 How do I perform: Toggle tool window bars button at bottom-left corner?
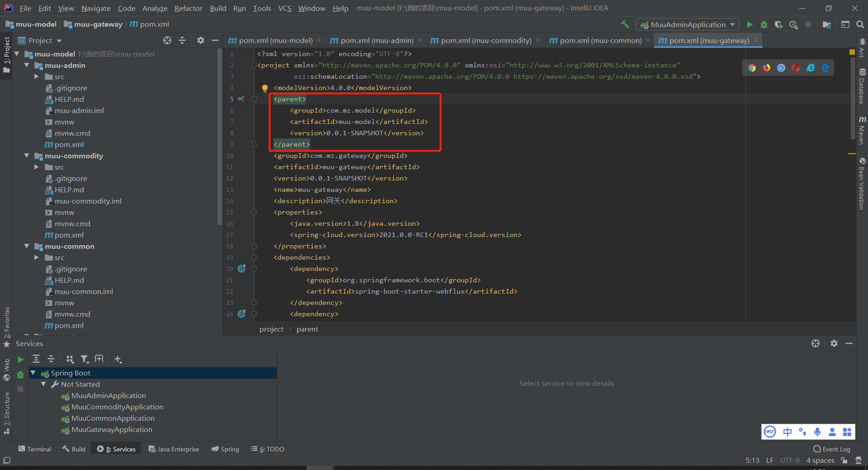(x=7, y=461)
